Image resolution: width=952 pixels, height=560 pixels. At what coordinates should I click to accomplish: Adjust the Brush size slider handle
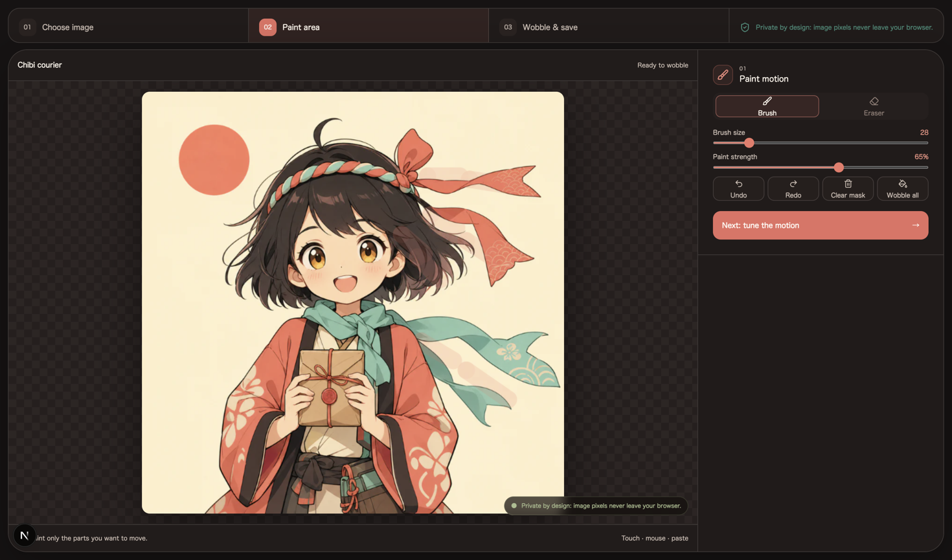[x=749, y=142]
